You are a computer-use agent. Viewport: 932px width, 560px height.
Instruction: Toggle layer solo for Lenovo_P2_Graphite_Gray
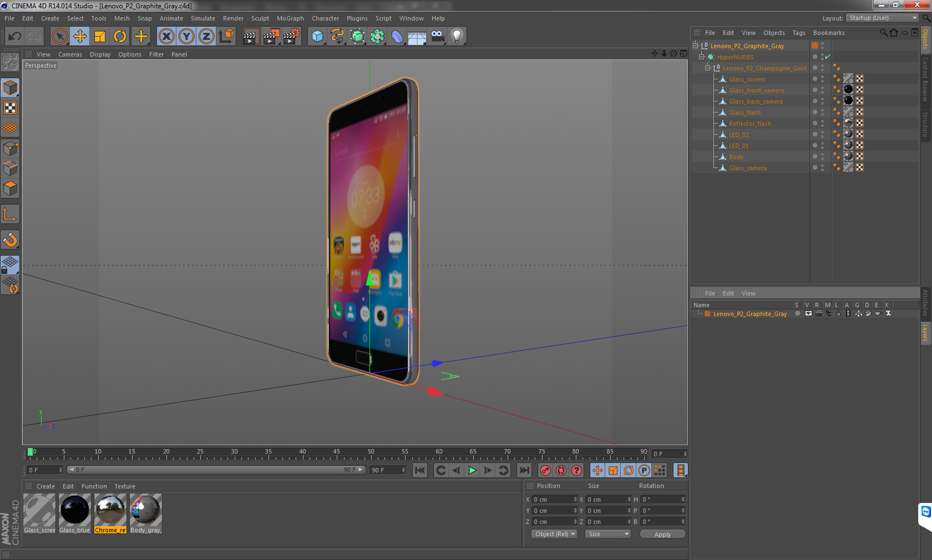click(x=797, y=313)
